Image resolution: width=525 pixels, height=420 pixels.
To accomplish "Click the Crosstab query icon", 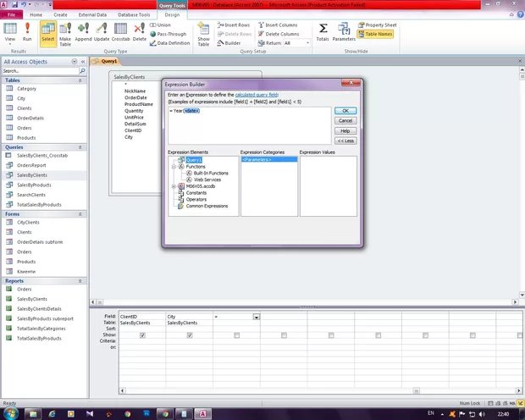I will point(120,32).
